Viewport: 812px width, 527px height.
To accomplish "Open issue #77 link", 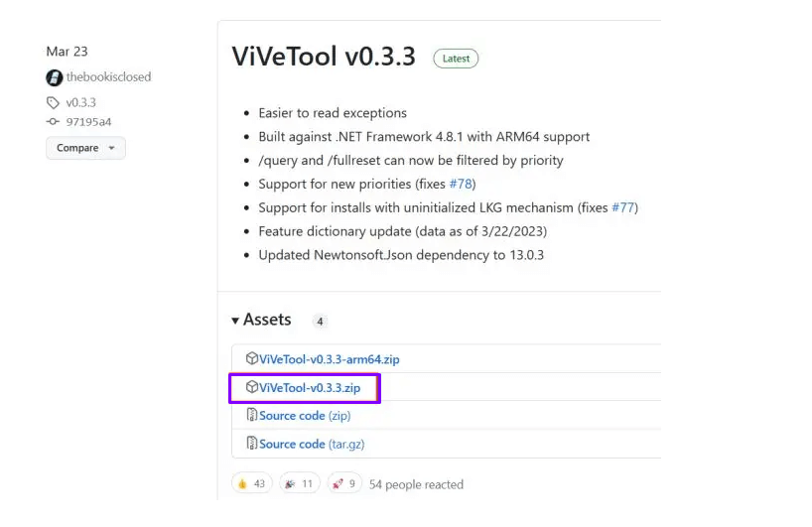I will click(623, 207).
